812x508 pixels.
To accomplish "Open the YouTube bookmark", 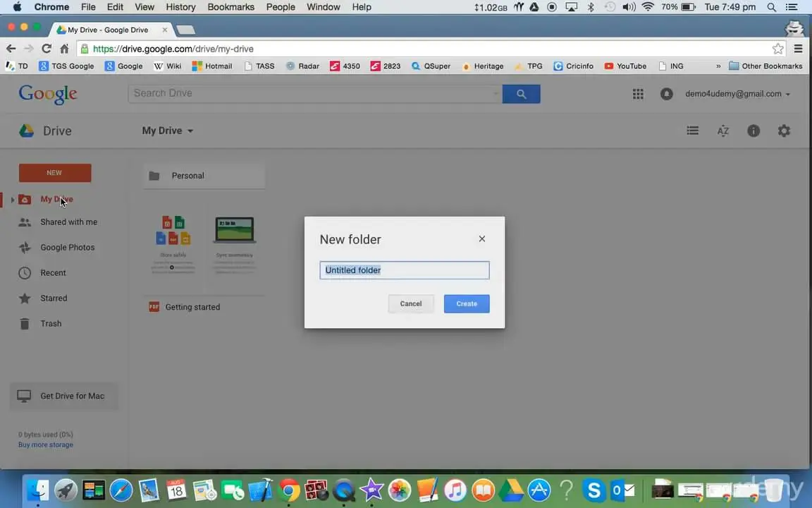I will tap(626, 66).
